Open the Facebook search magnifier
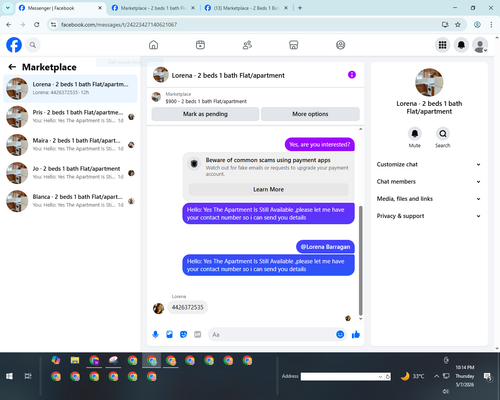Screen dimensions: 500x400 click(x=33, y=45)
